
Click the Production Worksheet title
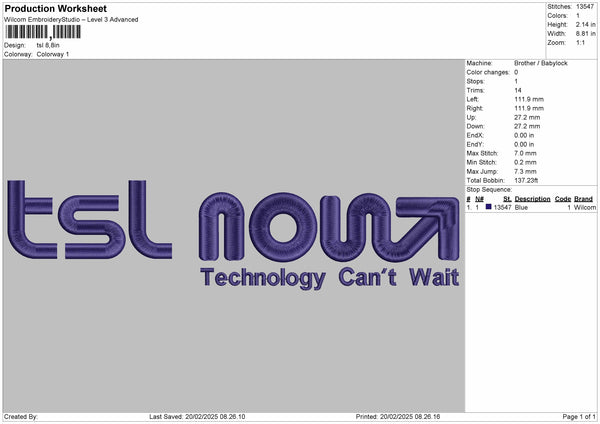[x=55, y=8]
